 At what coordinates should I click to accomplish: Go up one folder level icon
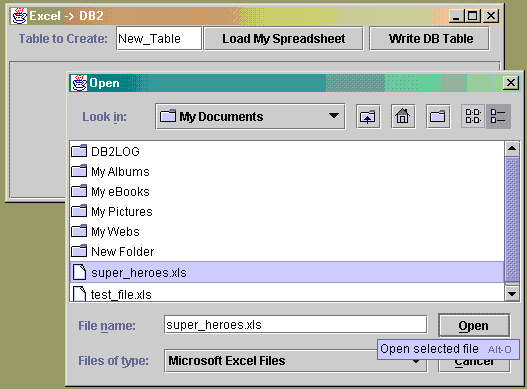[x=368, y=117]
